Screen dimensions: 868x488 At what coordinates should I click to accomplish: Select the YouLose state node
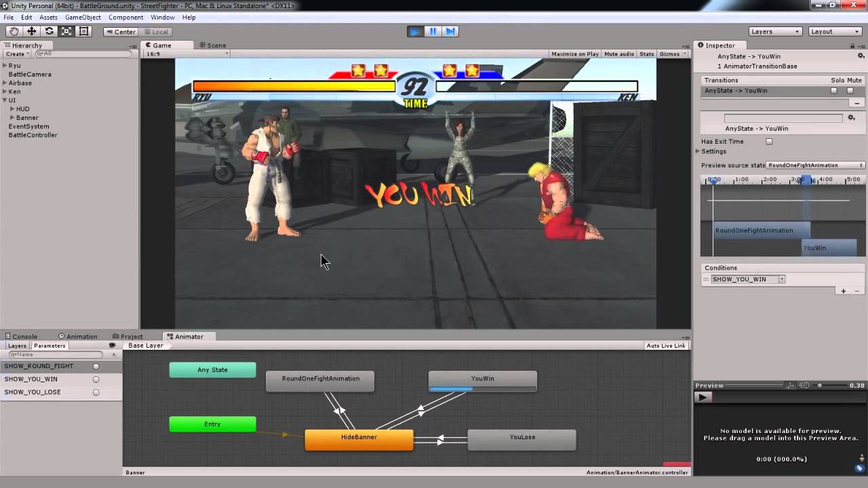[x=522, y=440]
